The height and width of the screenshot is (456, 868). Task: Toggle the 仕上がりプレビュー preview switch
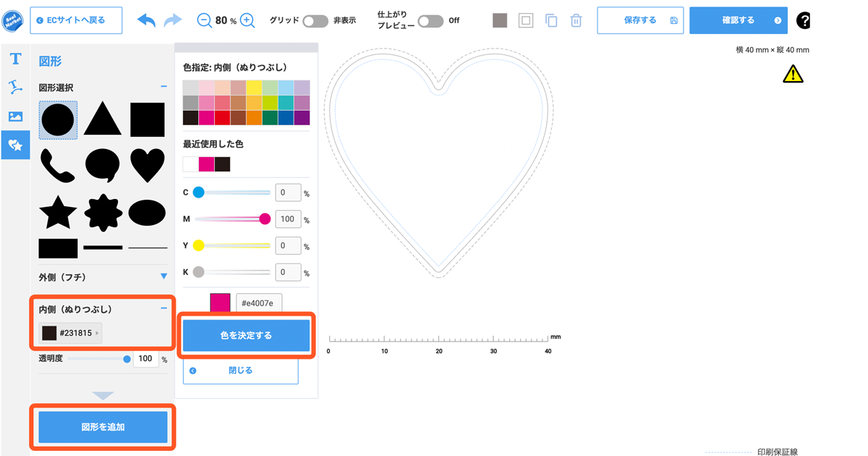430,21
